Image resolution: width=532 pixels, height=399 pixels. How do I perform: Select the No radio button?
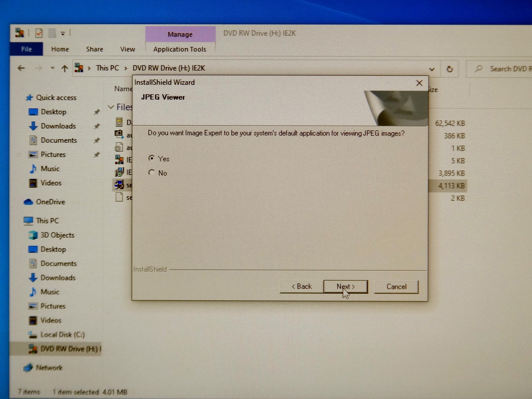(x=151, y=172)
